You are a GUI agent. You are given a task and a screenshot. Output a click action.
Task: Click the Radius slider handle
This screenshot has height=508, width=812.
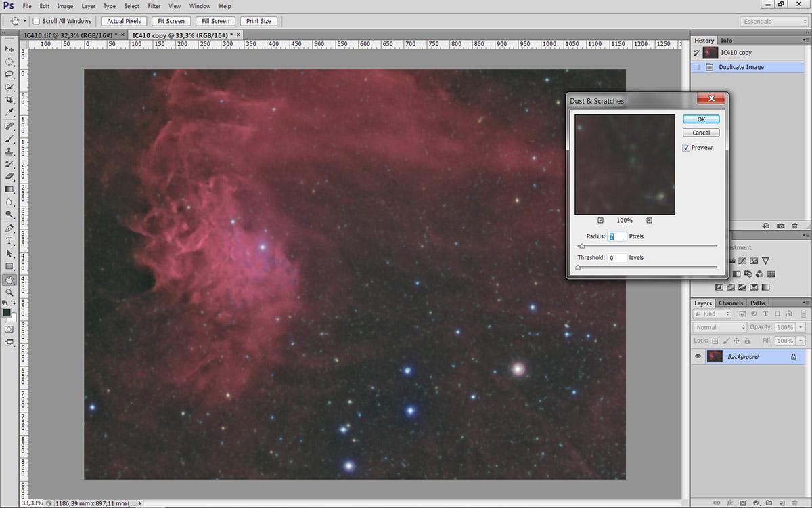pos(581,247)
